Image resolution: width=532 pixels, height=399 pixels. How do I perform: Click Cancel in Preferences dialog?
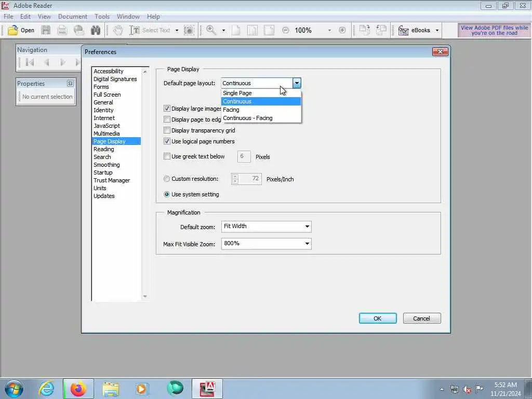point(422,318)
